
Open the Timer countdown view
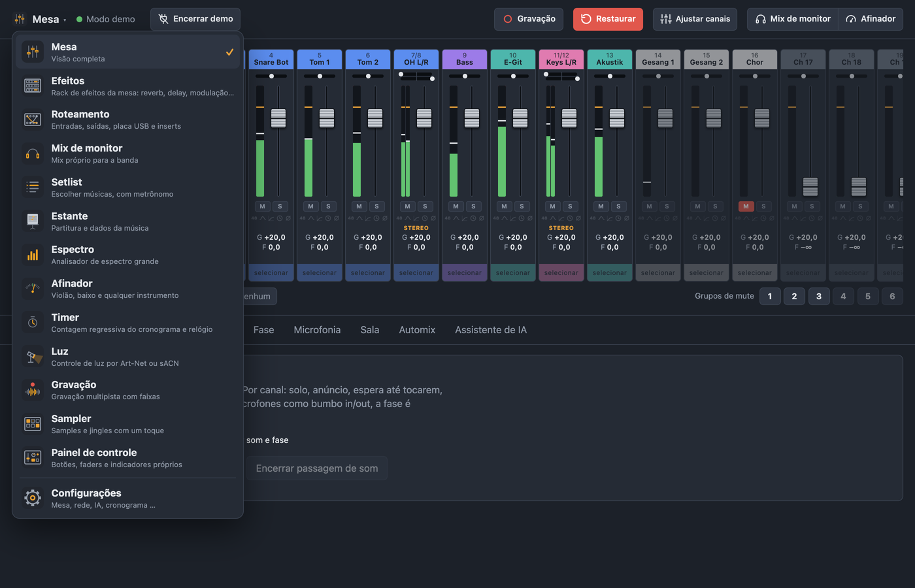pyautogui.click(x=127, y=323)
